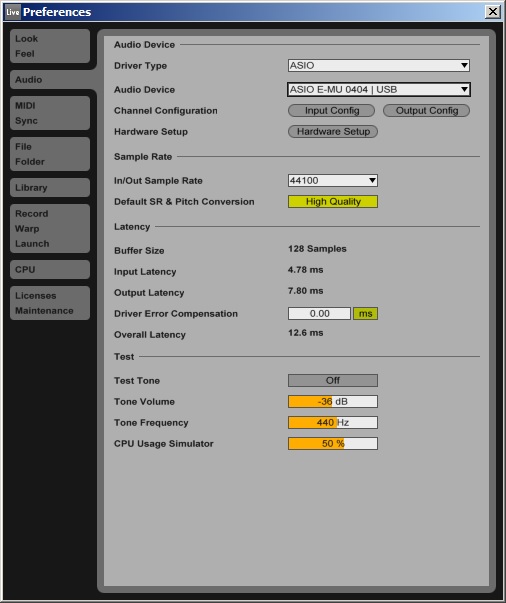Click the Latency section heading
Image resolution: width=506 pixels, height=603 pixels.
(x=132, y=227)
